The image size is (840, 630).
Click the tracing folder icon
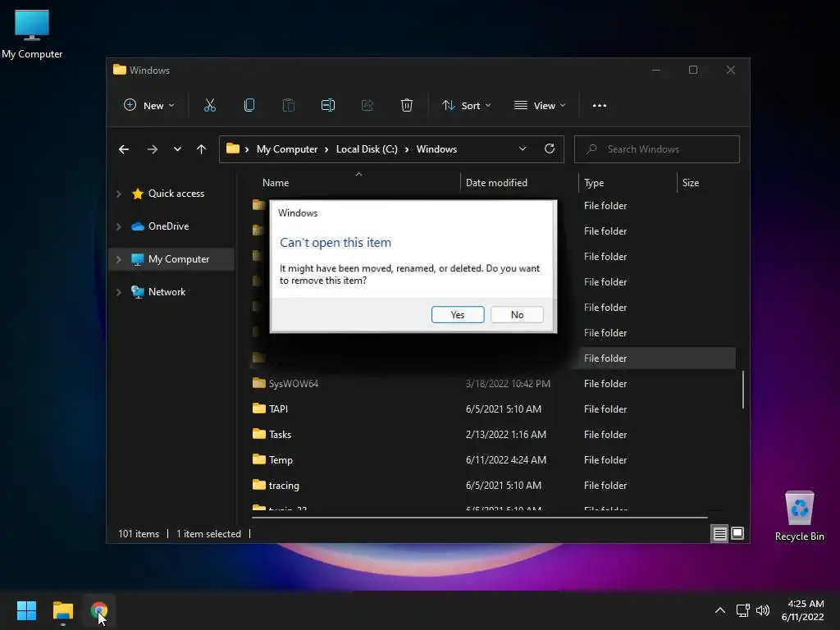pyautogui.click(x=258, y=485)
